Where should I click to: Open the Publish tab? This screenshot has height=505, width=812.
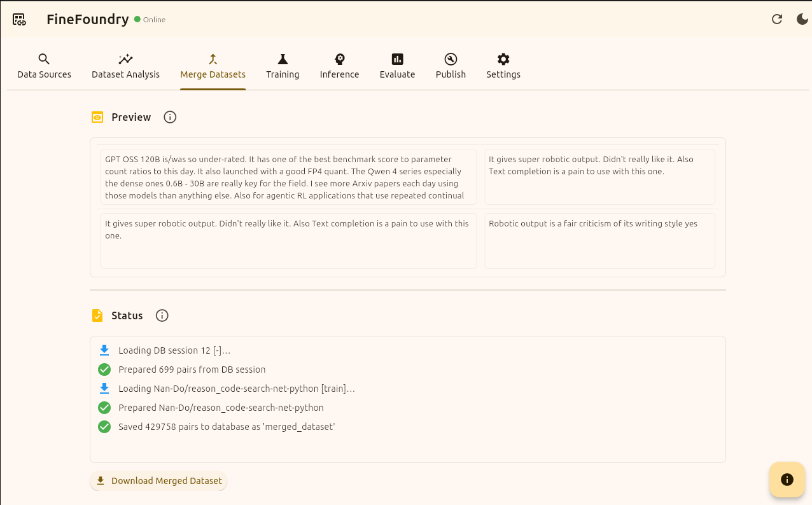click(451, 66)
